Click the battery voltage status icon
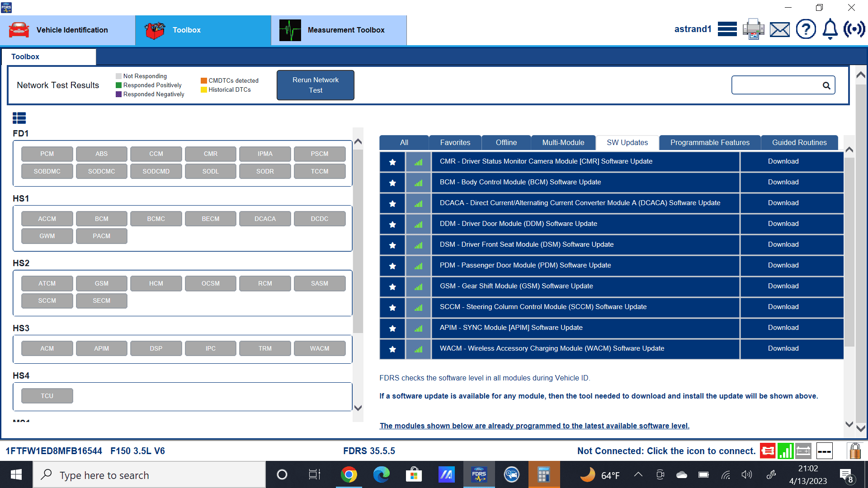Screen dimensions: 868x488 click(x=803, y=450)
